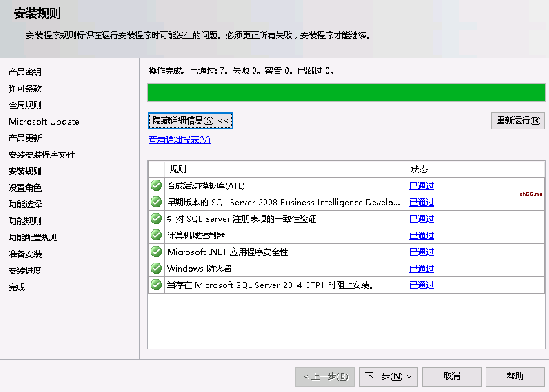Click the check icon for 注册表项的一致性验证 rule

coord(156,219)
